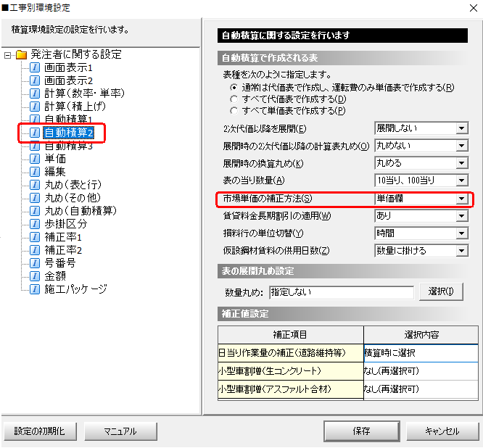Select 通常は代価表で作成し、運転費のみ単価表で作成する radio
483x448 pixels.
click(x=234, y=88)
